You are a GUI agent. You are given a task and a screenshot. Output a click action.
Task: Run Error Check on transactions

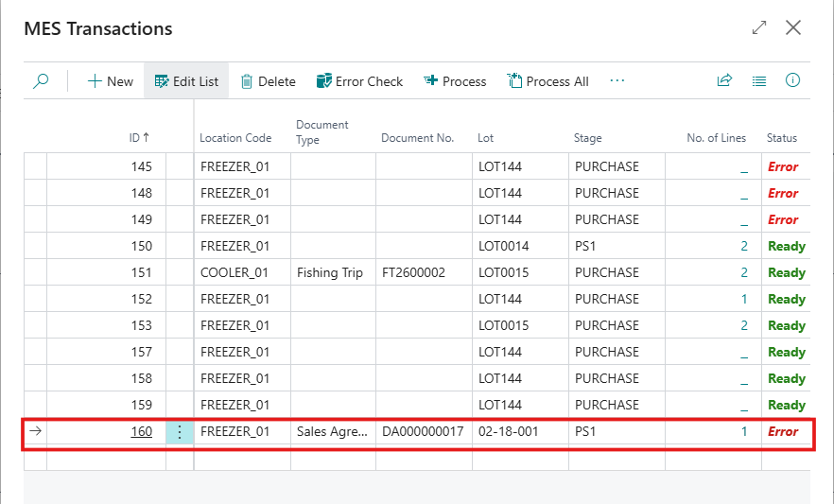pyautogui.click(x=359, y=81)
